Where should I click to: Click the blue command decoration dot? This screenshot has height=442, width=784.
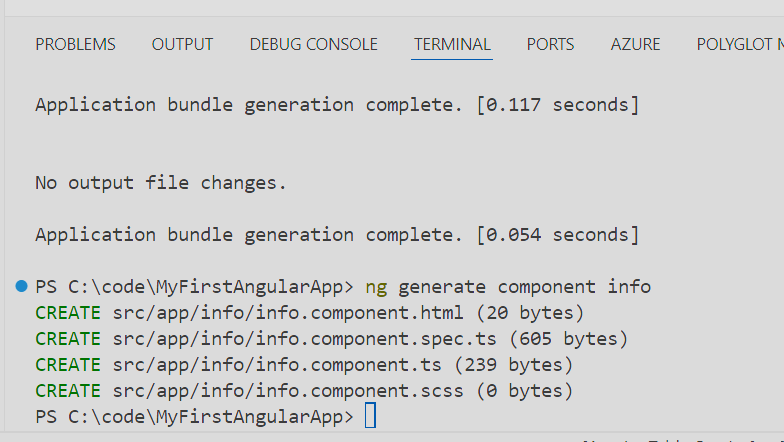click(x=22, y=287)
